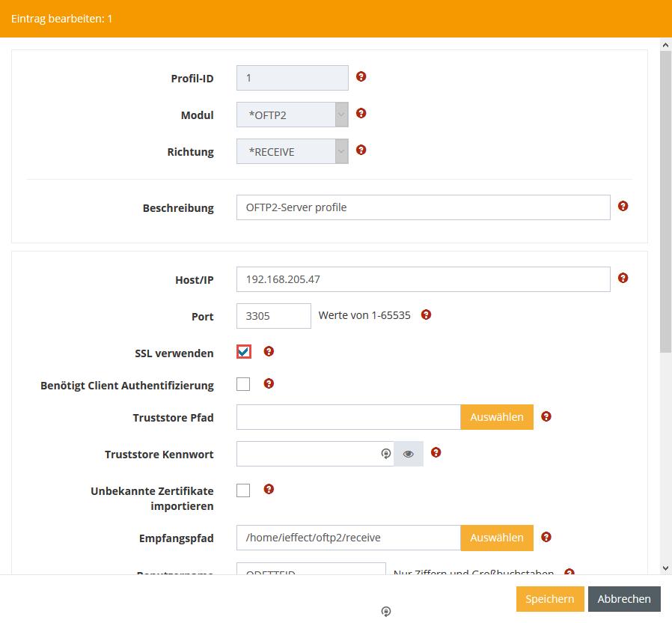Show Truststore Kennwort with eye icon
672x623 pixels.
[x=409, y=454]
